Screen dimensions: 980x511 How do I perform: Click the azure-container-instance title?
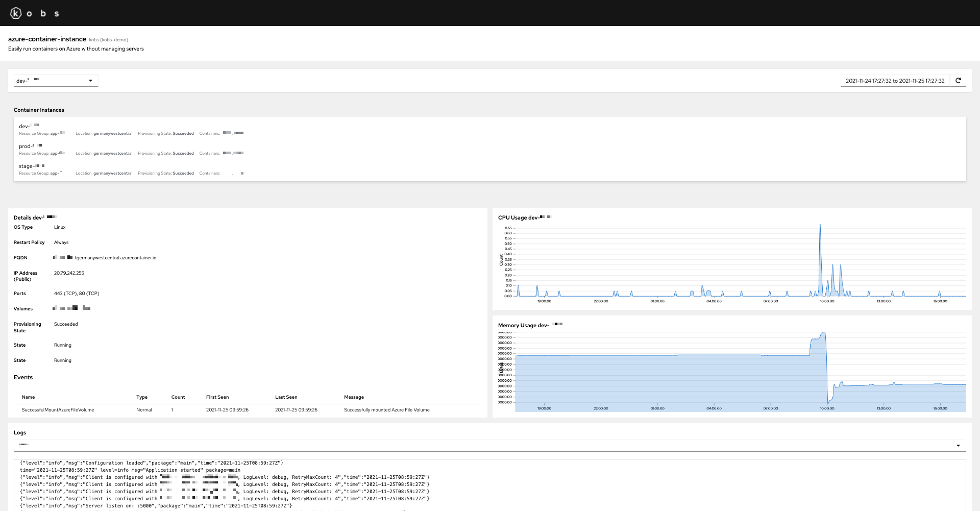tap(47, 39)
